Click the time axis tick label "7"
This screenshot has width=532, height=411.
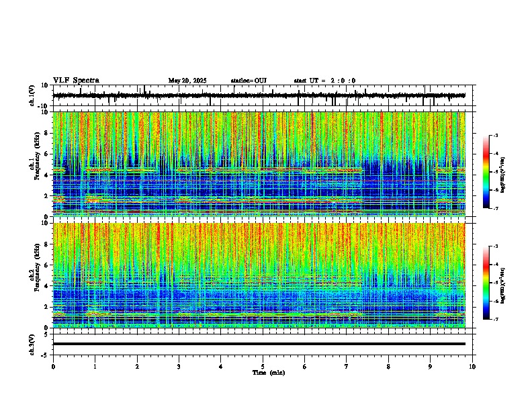click(347, 367)
